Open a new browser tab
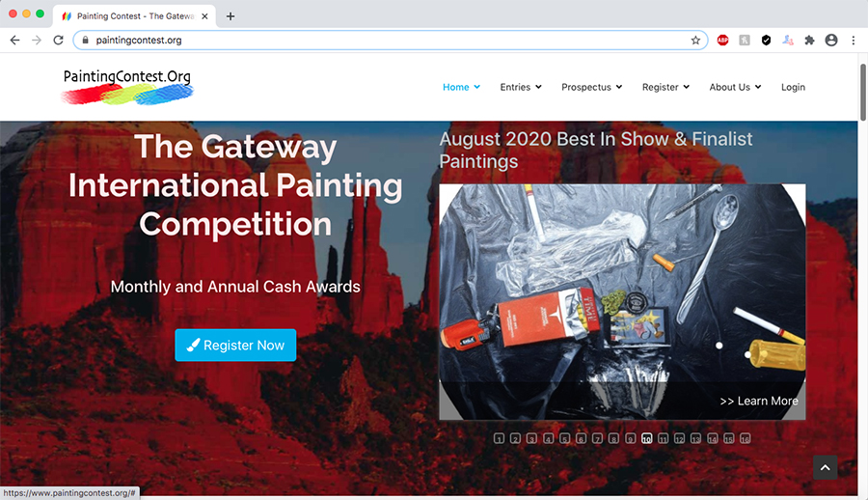The width and height of the screenshot is (868, 500). click(x=231, y=16)
